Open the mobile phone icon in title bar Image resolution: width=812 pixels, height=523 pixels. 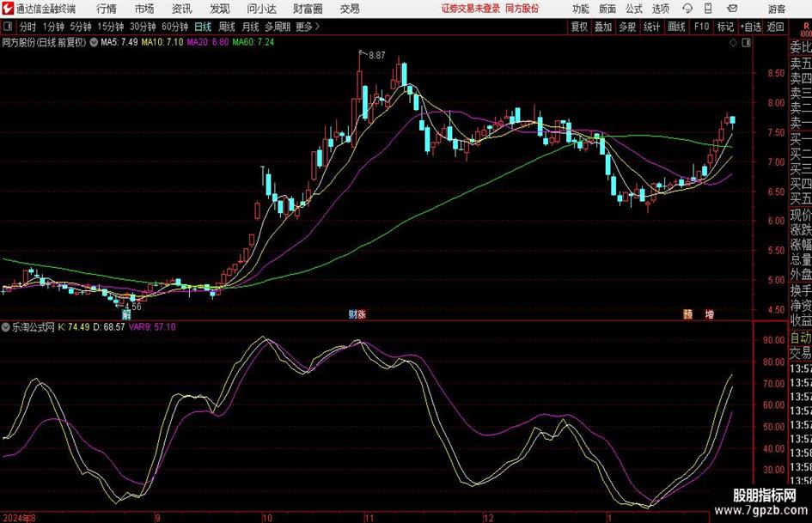pos(708,9)
